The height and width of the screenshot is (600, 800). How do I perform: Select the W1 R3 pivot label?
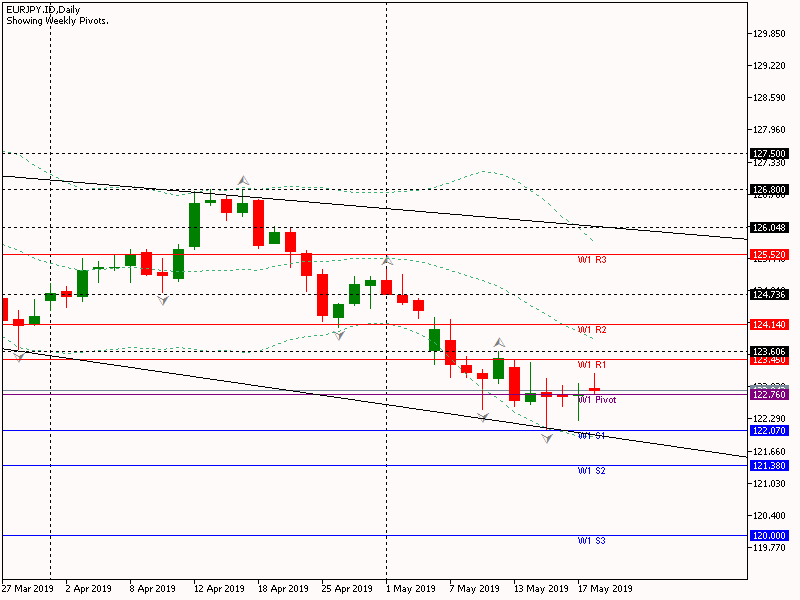[x=592, y=260]
